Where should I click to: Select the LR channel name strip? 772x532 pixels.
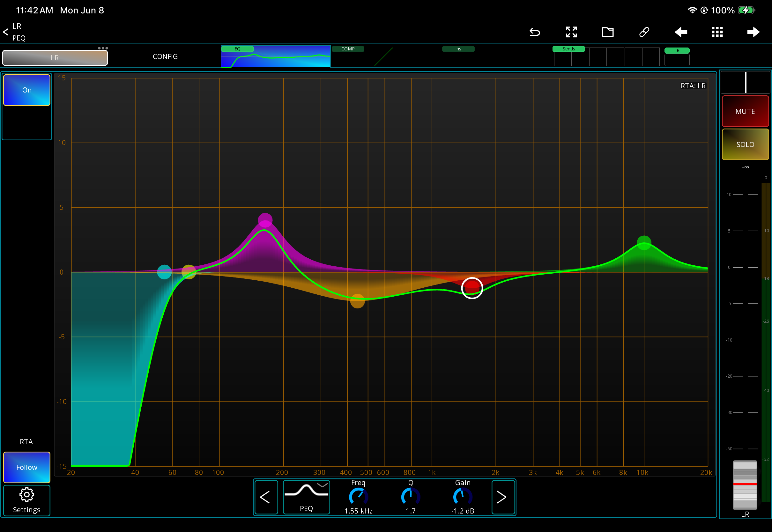[55, 58]
